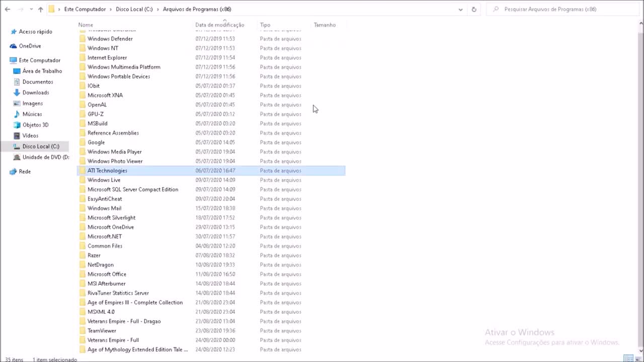Click Internet Explorer folder icon
Screen dimensions: 644x362
click(x=83, y=58)
